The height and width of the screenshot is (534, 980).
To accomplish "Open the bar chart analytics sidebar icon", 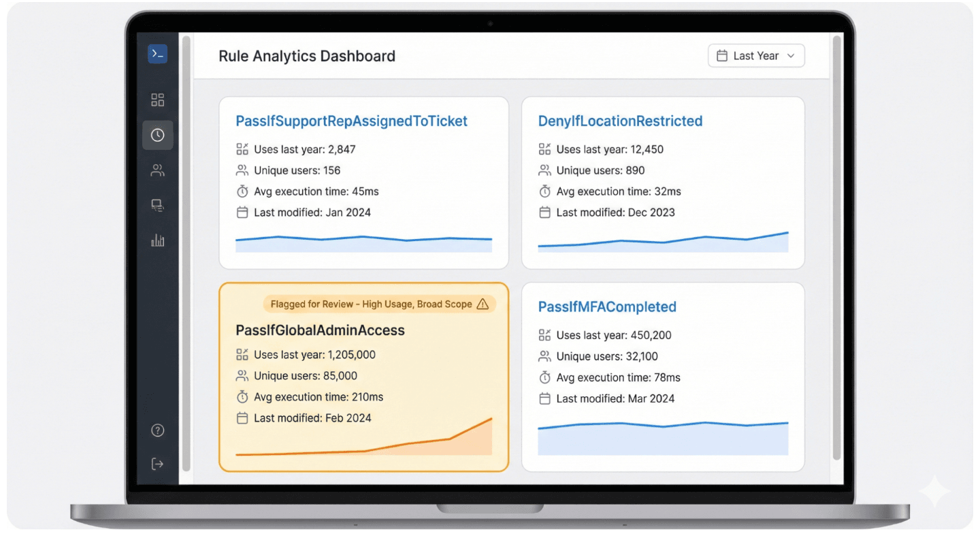I will point(158,240).
